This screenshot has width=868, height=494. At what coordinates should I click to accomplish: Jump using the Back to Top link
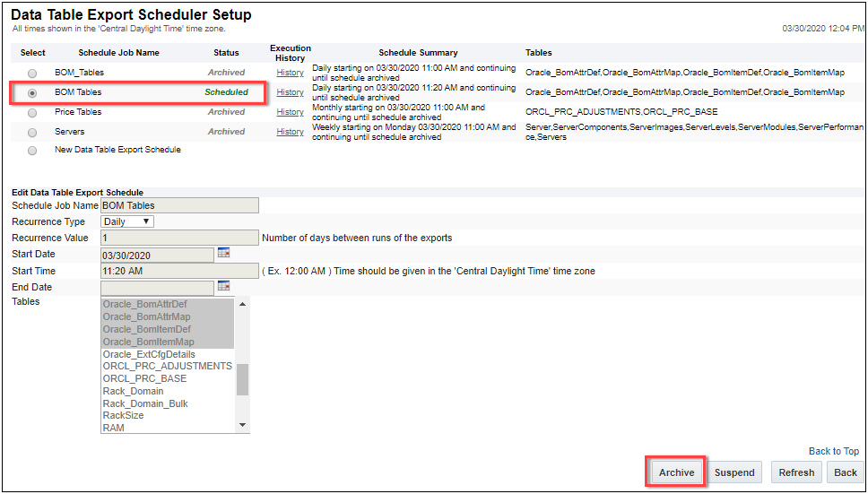[833, 451]
